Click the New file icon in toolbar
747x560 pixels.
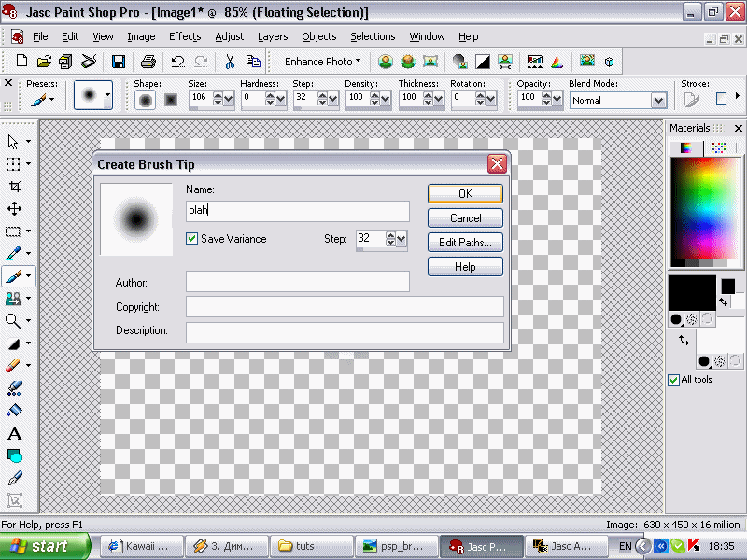coord(21,61)
